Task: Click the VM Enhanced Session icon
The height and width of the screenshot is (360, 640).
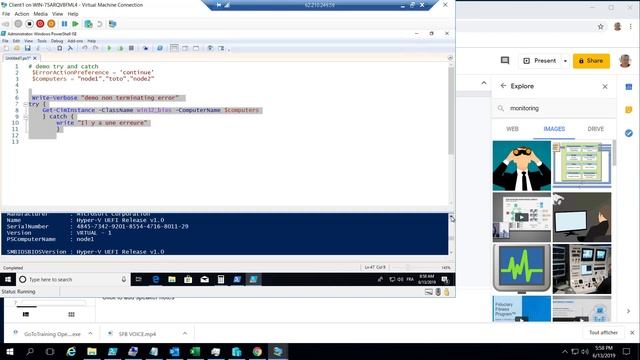Action: click(112, 24)
